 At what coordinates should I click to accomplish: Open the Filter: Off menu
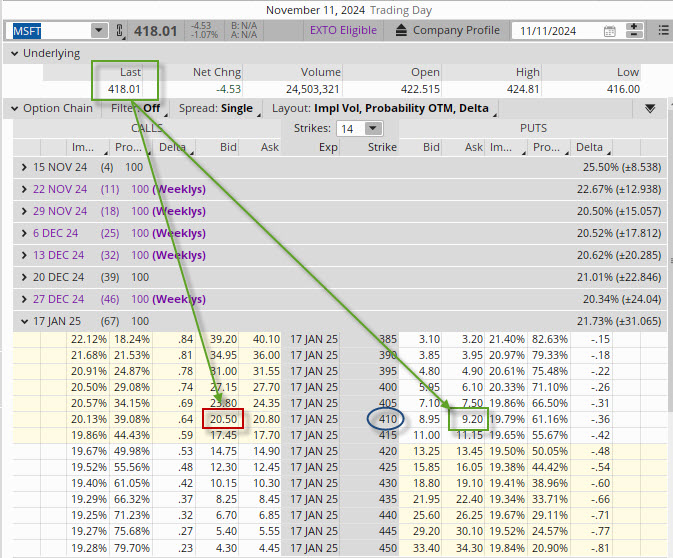pos(136,108)
